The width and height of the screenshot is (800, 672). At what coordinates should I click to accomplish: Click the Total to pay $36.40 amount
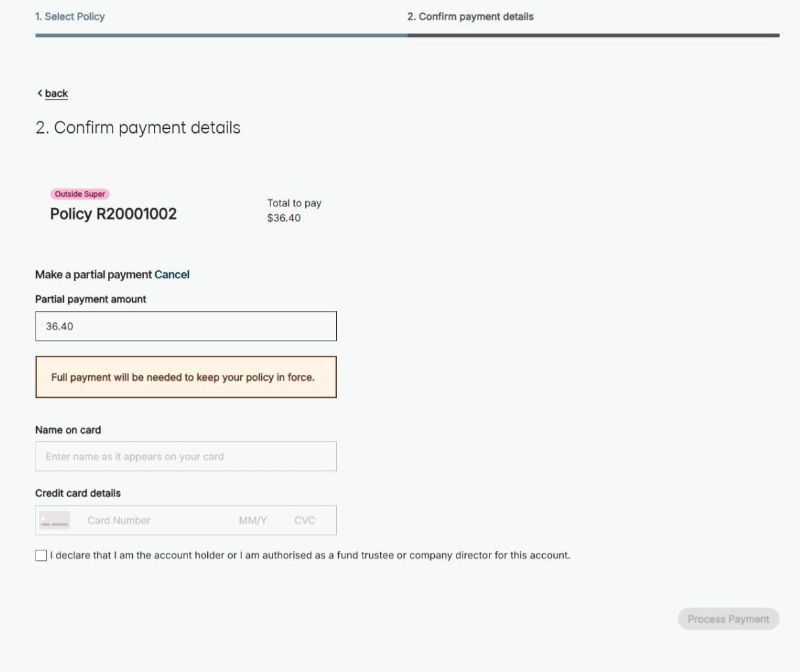pos(284,218)
